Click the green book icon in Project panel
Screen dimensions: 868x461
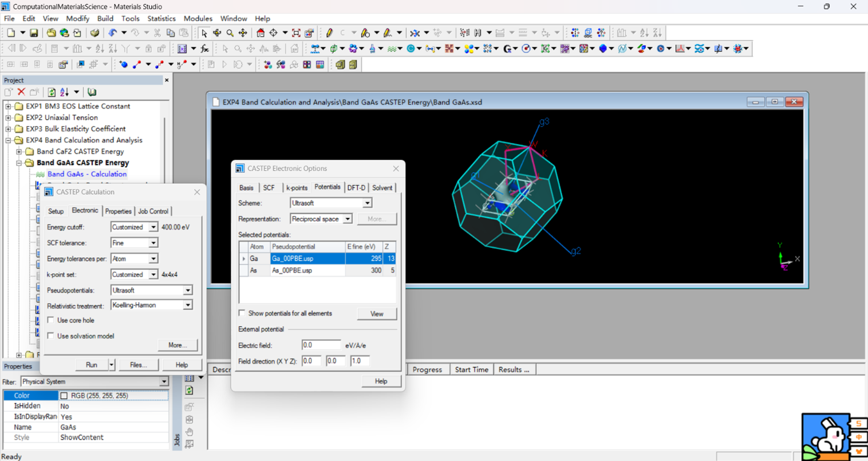point(92,92)
